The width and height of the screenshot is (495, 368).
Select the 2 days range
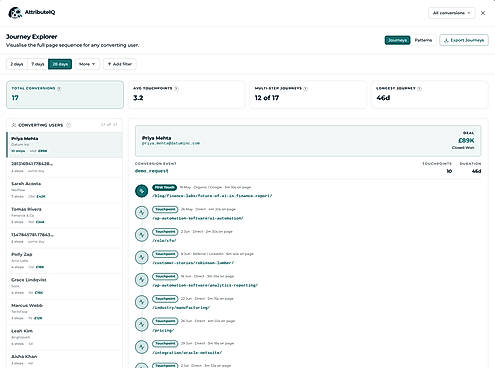pyautogui.click(x=17, y=64)
